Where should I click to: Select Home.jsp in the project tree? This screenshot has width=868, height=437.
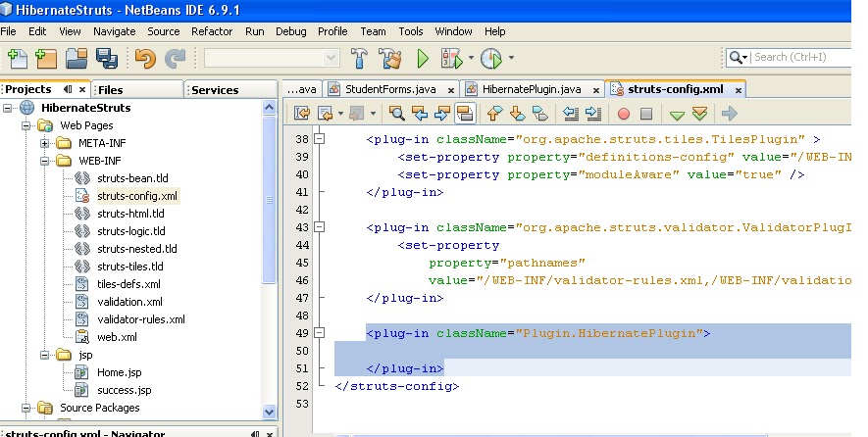(x=120, y=372)
